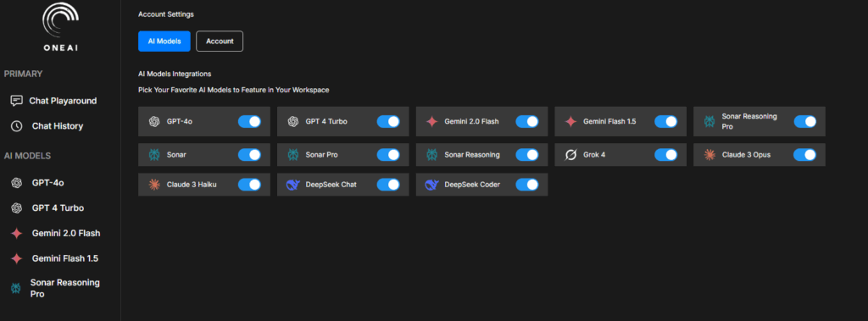Switch to the Account tab
The width and height of the screenshot is (868, 321).
coord(220,41)
